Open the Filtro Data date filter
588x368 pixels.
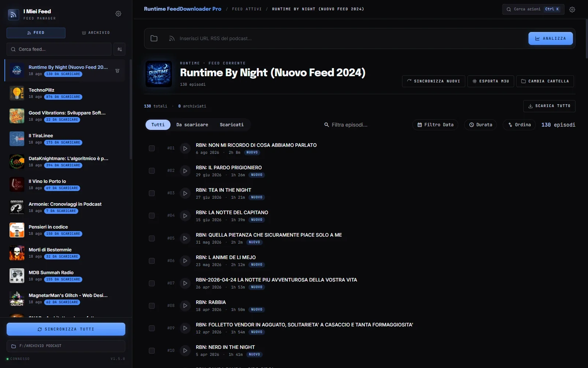click(435, 125)
